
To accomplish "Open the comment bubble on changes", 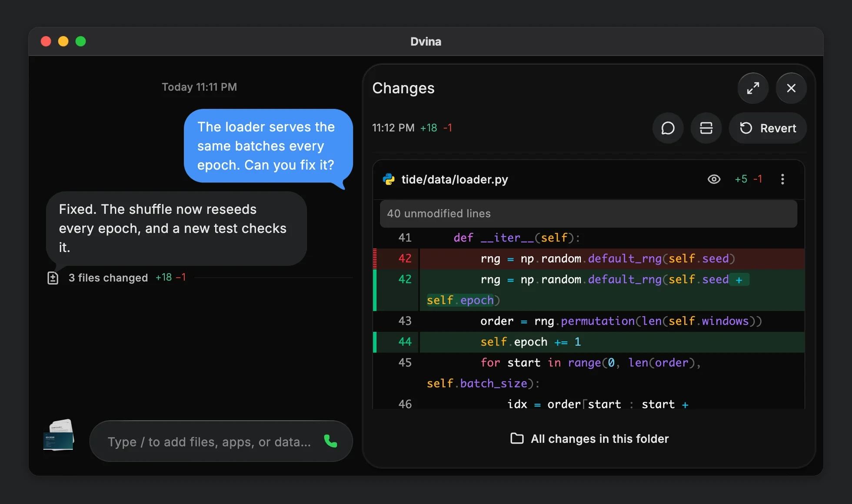I will coord(668,128).
